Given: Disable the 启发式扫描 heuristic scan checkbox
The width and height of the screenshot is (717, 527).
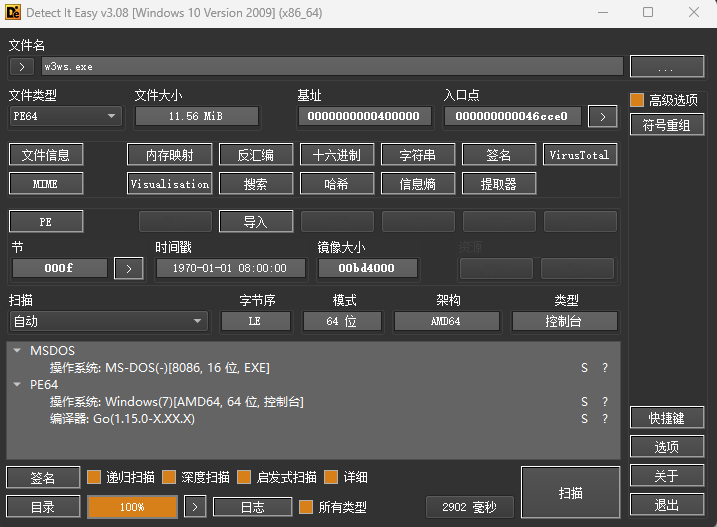Looking at the screenshot, I should pos(244,478).
